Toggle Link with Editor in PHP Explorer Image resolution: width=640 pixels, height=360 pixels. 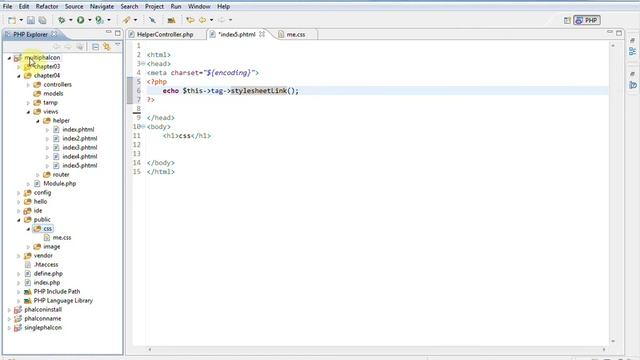[107, 47]
